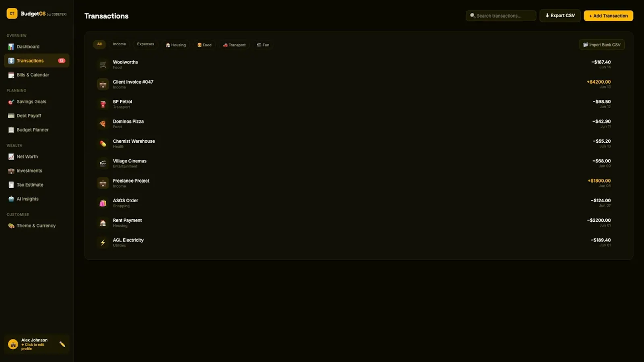Open Transactions in the sidebar
This screenshot has height=362, width=644.
[x=37, y=61]
